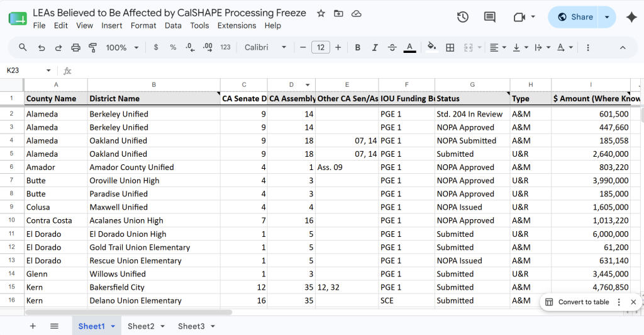Open the borders menu

coord(450,48)
